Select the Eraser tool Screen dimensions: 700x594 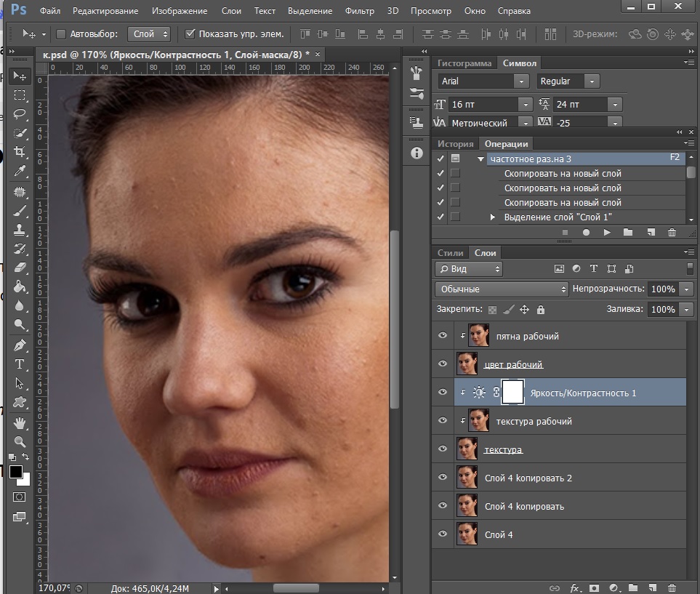tap(19, 268)
